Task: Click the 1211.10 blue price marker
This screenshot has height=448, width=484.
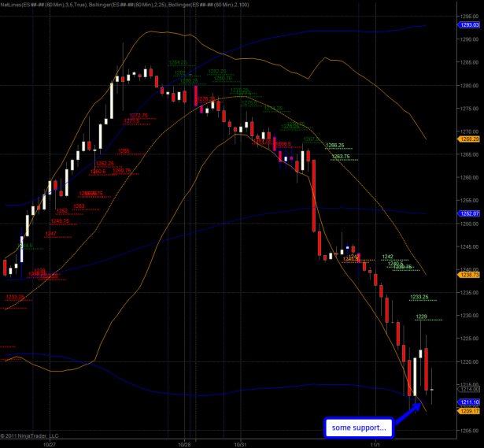Action: pos(469,402)
